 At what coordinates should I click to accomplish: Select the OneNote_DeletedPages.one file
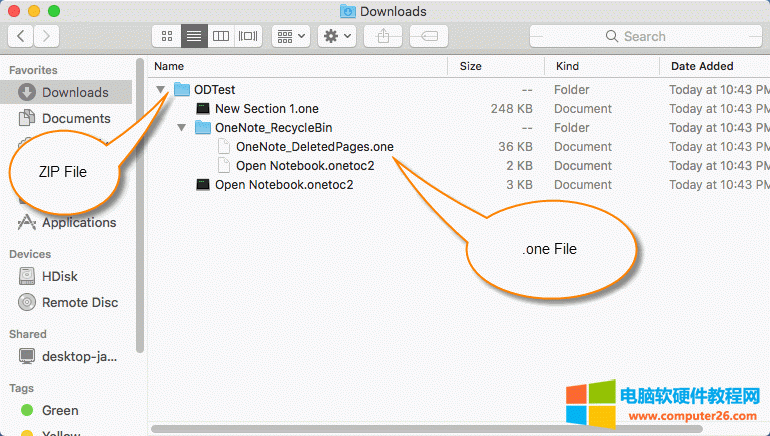point(314,147)
